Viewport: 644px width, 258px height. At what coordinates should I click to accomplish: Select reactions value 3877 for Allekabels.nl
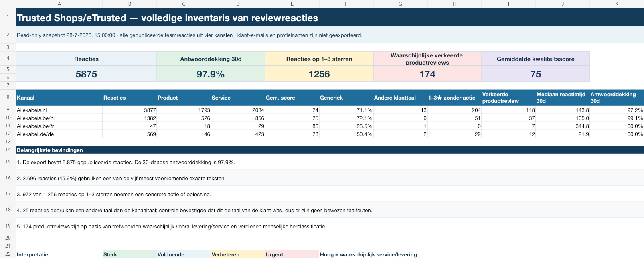130,110
